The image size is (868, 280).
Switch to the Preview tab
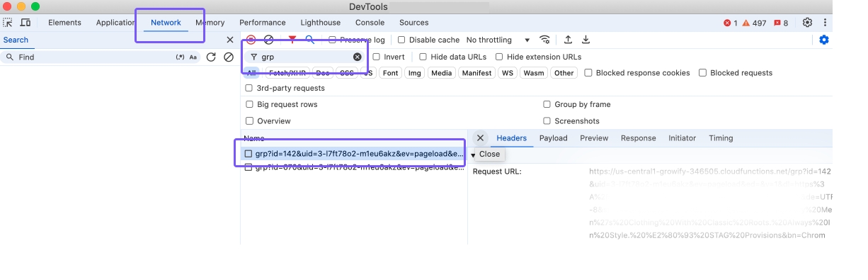[594, 138]
